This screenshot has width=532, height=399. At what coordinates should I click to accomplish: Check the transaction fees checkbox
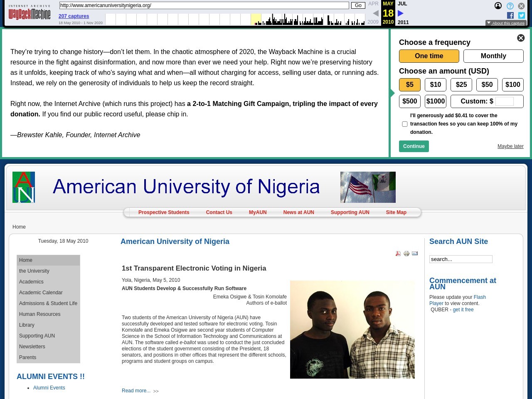point(405,124)
